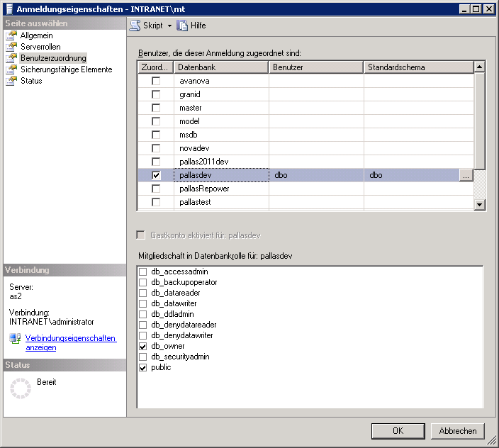Check the granid database checkbox

tap(156, 94)
